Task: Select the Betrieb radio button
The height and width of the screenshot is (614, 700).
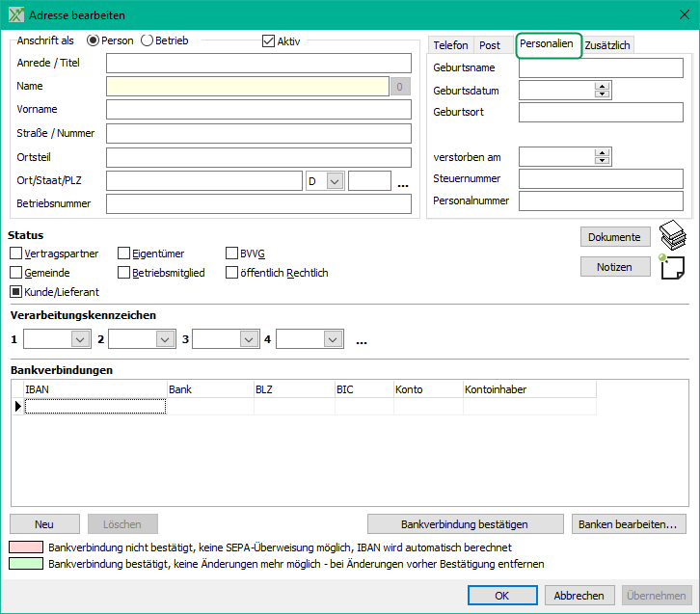Action: (148, 41)
